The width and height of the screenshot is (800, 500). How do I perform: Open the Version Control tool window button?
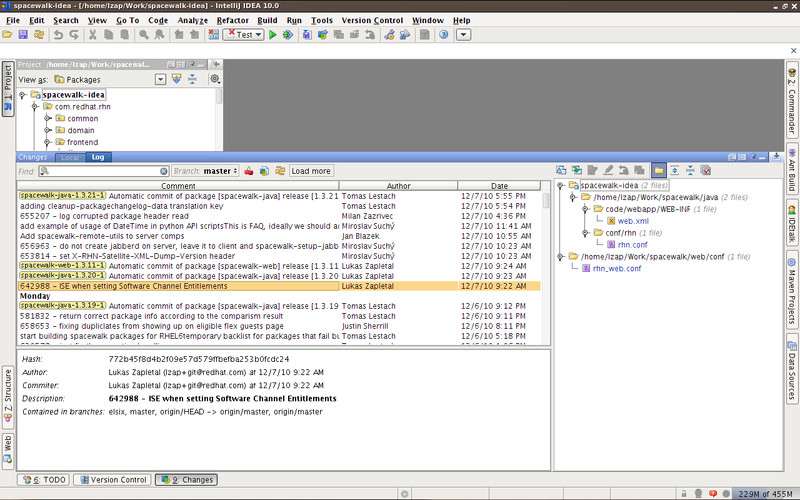(x=113, y=480)
